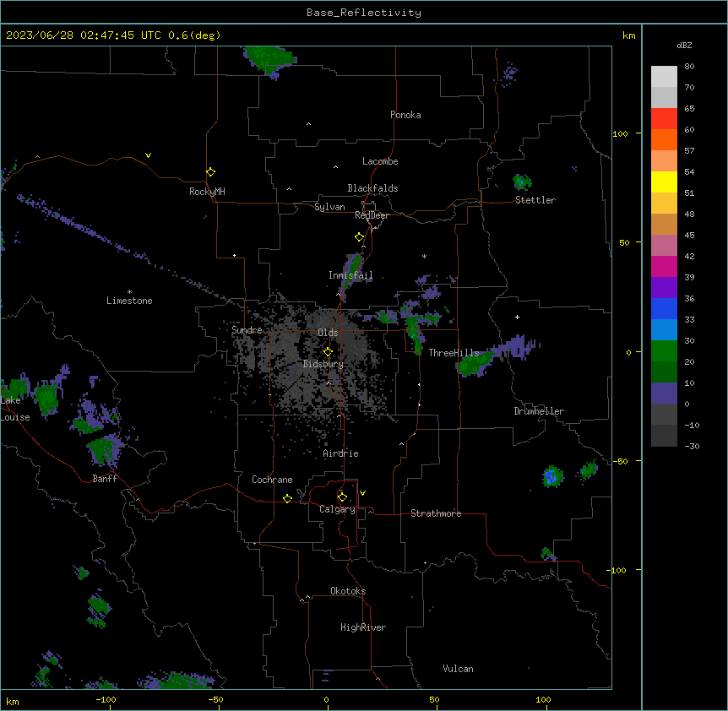Click the Cochrane label
Viewport: 728px width, 711px height.
272,480
